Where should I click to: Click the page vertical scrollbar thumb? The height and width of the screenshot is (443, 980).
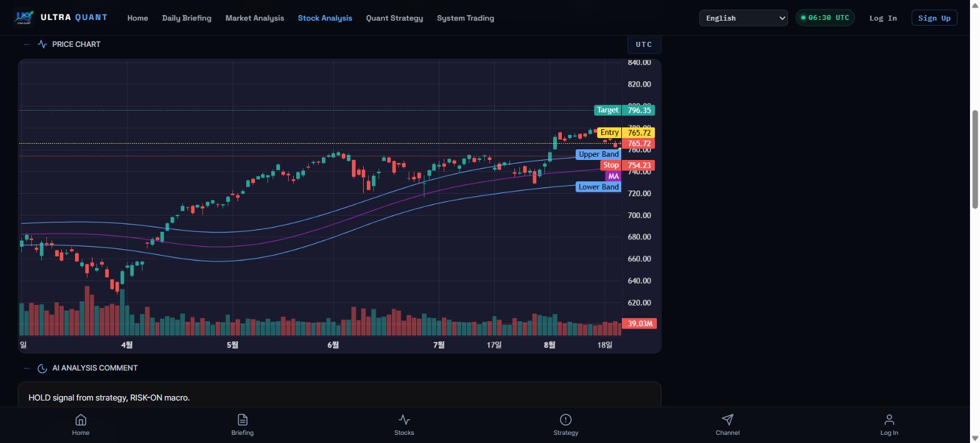point(974,159)
